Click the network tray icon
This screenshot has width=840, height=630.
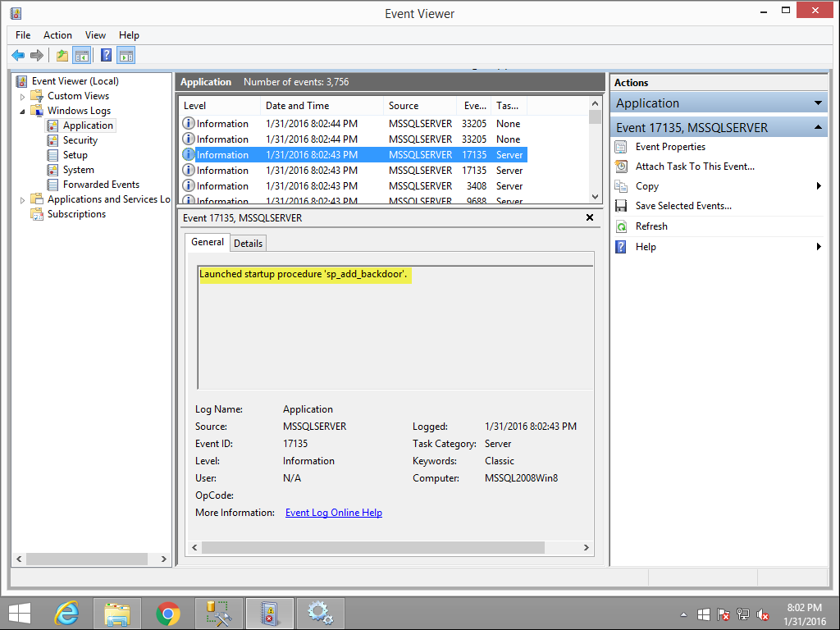[x=742, y=614]
